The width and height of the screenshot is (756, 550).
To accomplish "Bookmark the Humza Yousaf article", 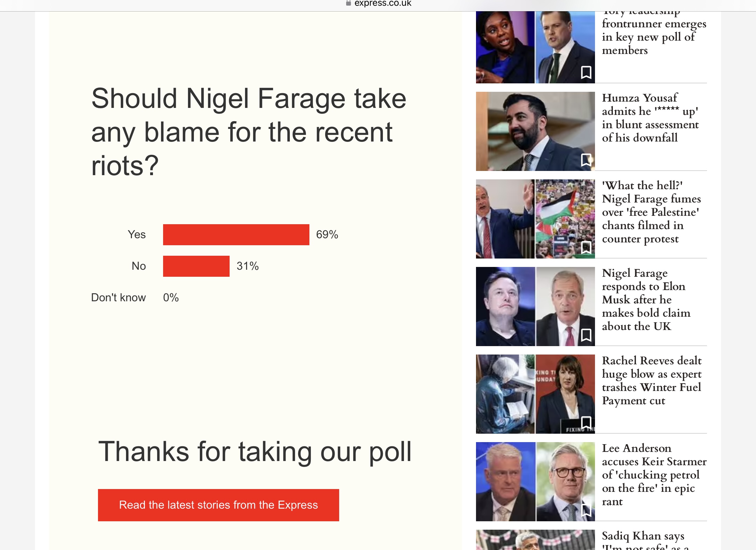I will (x=586, y=160).
